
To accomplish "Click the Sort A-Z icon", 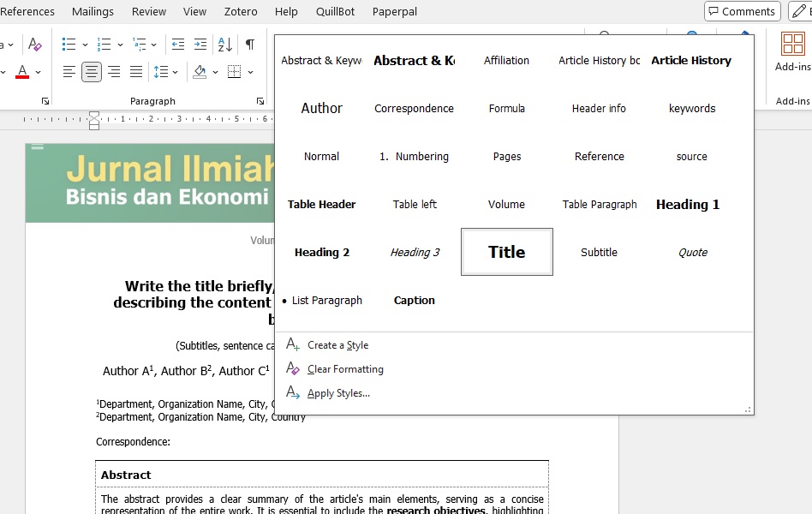I will [225, 44].
